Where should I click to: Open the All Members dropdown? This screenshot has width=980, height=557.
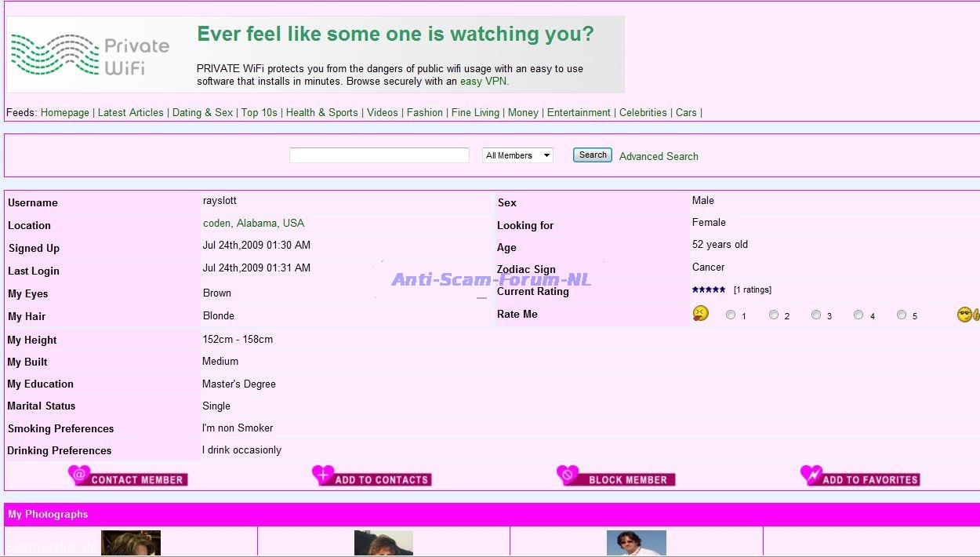pos(517,155)
